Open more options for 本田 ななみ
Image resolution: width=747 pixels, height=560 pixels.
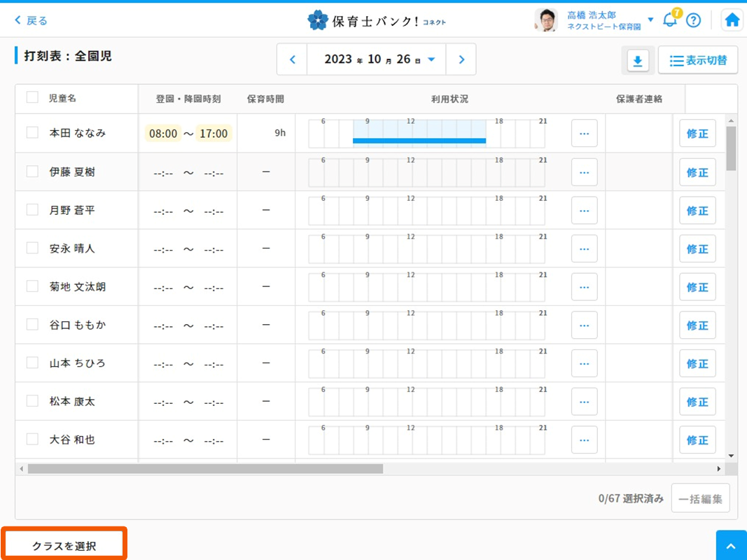pos(584,133)
